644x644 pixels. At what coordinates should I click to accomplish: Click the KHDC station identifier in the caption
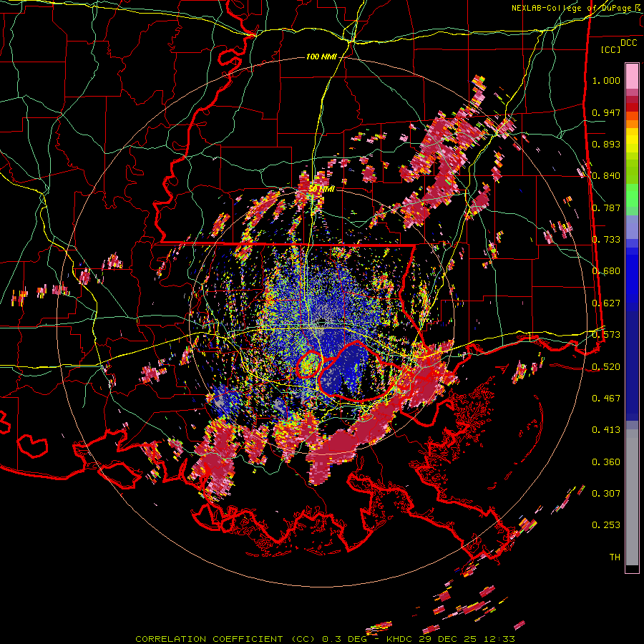(x=401, y=639)
